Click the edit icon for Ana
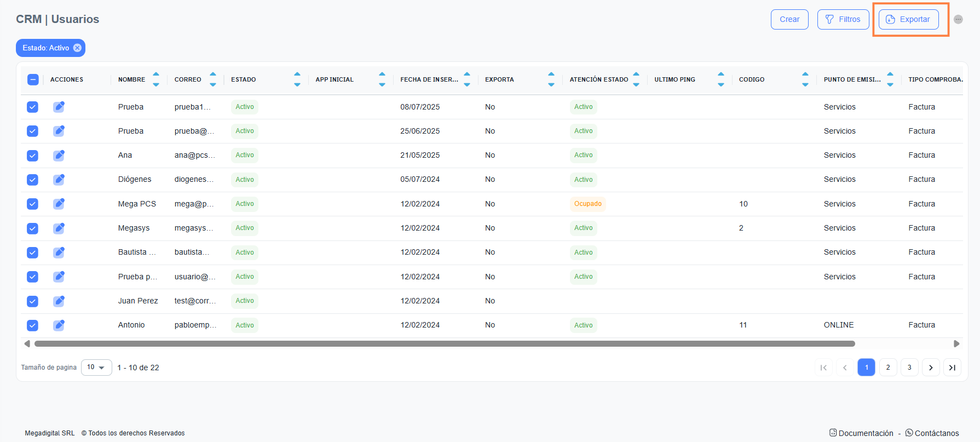Image resolution: width=980 pixels, height=442 pixels. (x=59, y=156)
